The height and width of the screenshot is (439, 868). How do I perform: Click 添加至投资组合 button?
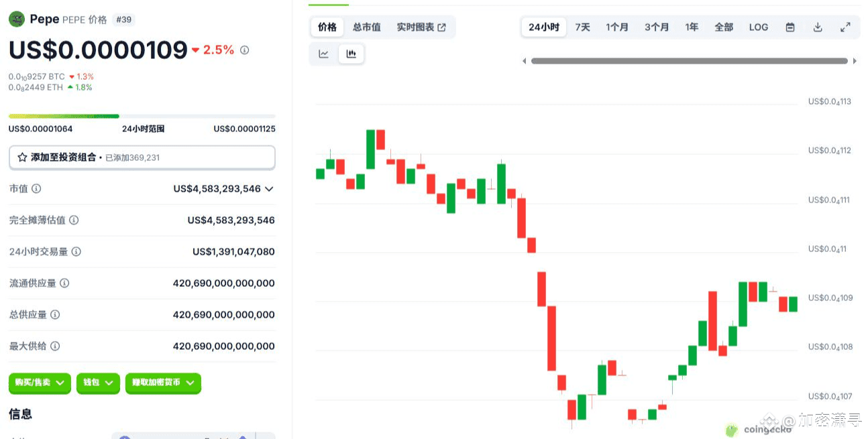(142, 158)
